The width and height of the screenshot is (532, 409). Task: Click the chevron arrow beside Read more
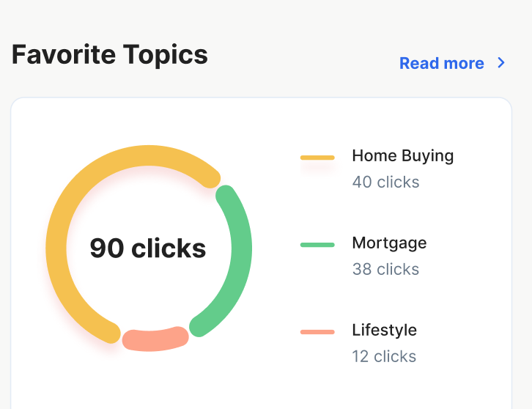pos(501,62)
